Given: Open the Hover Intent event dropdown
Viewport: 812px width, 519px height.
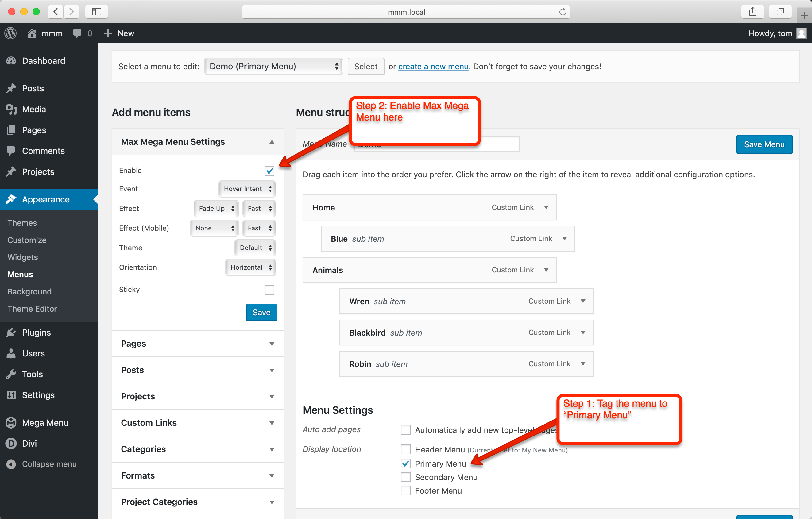Looking at the screenshot, I should 247,189.
